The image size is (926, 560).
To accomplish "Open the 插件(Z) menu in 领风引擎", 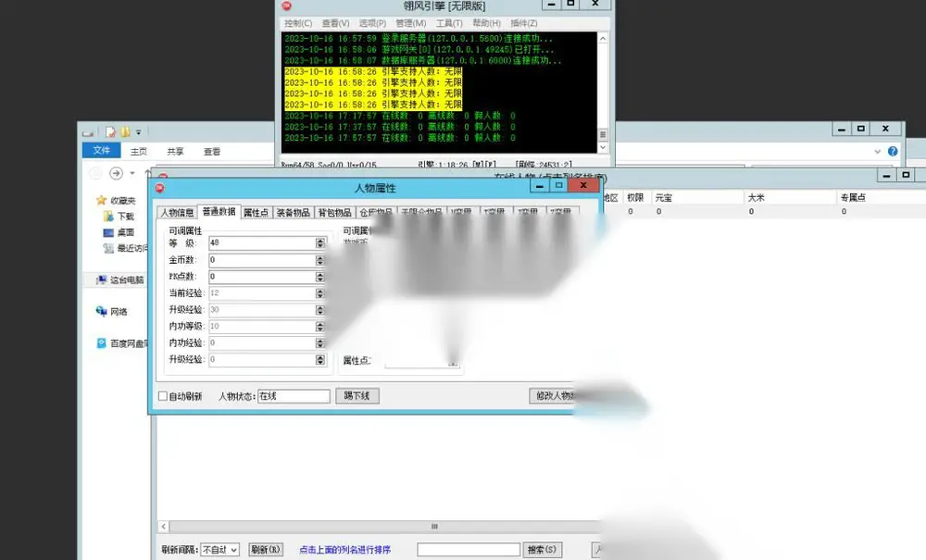I will click(524, 23).
